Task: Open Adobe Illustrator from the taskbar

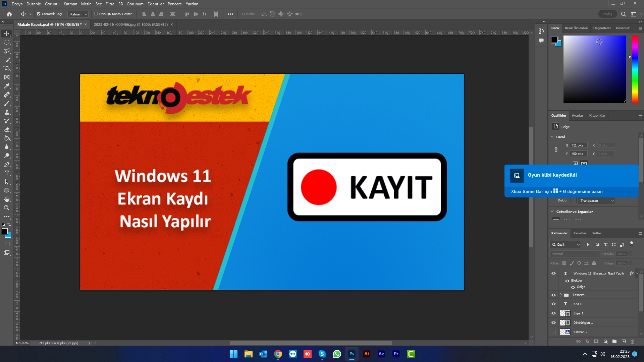Action: point(367,354)
